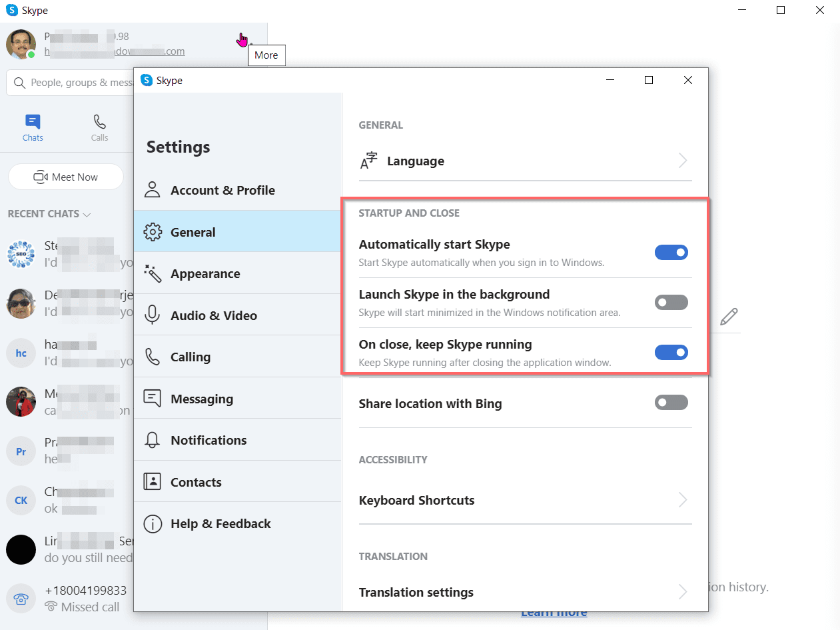Screen dimensions: 840x630
Task: Click the Audio & Video microphone icon
Action: click(153, 315)
